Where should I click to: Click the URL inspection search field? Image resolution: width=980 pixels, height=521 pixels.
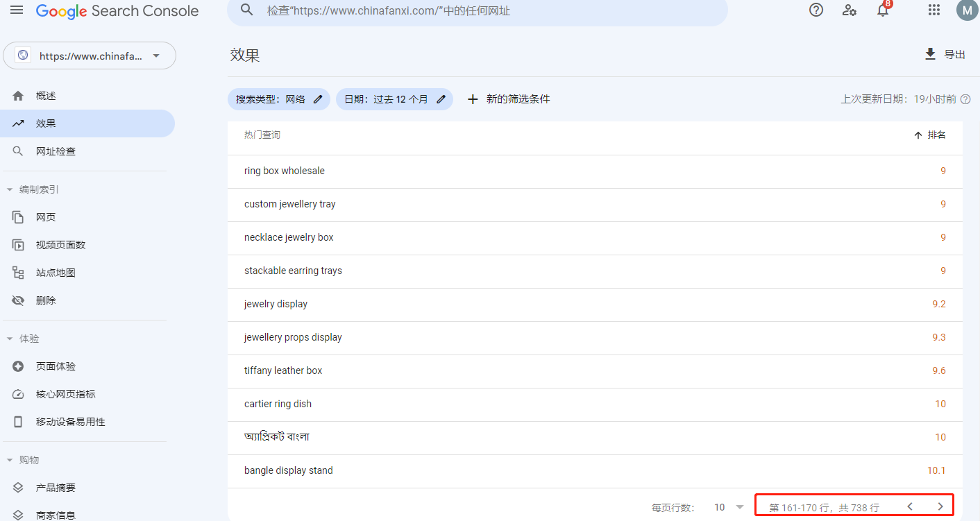(478, 11)
